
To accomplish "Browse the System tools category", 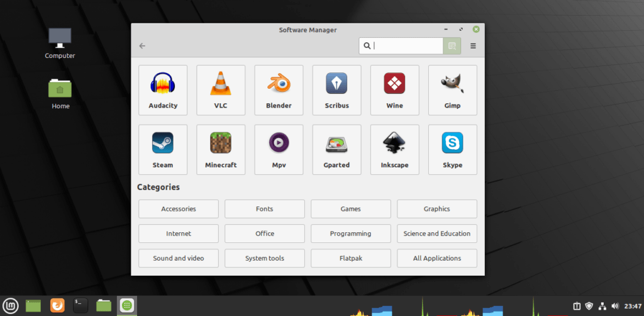I will (x=265, y=258).
